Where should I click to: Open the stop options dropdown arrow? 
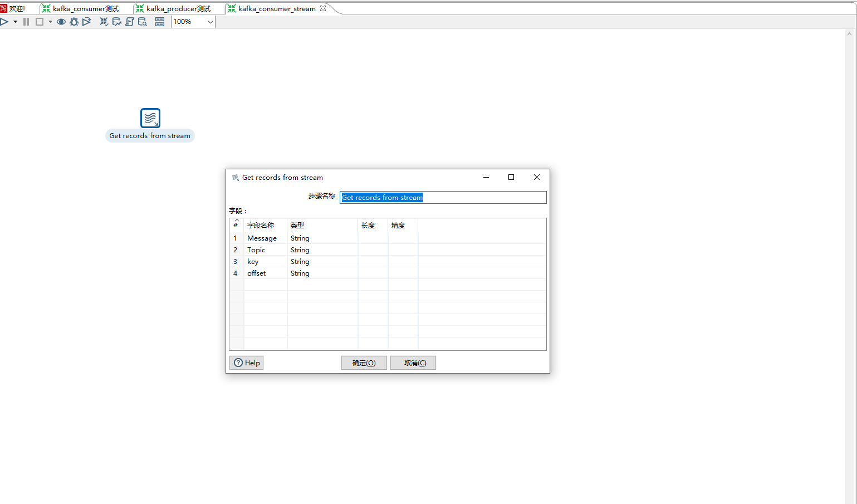click(50, 21)
